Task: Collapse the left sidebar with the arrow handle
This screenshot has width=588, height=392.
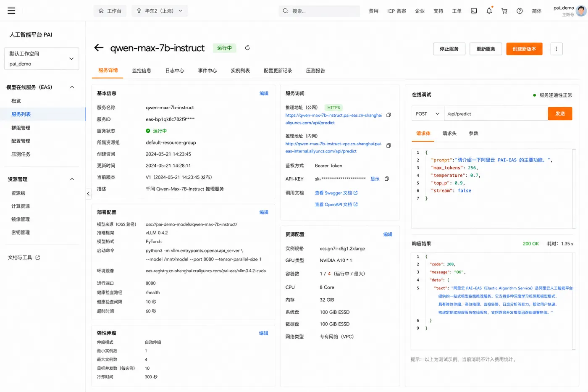Action: (x=88, y=194)
